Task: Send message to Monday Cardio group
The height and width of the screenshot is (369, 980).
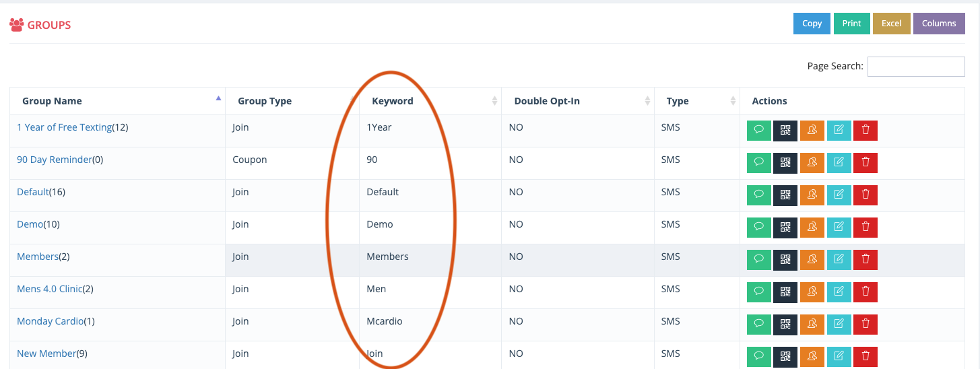Action: (x=759, y=325)
